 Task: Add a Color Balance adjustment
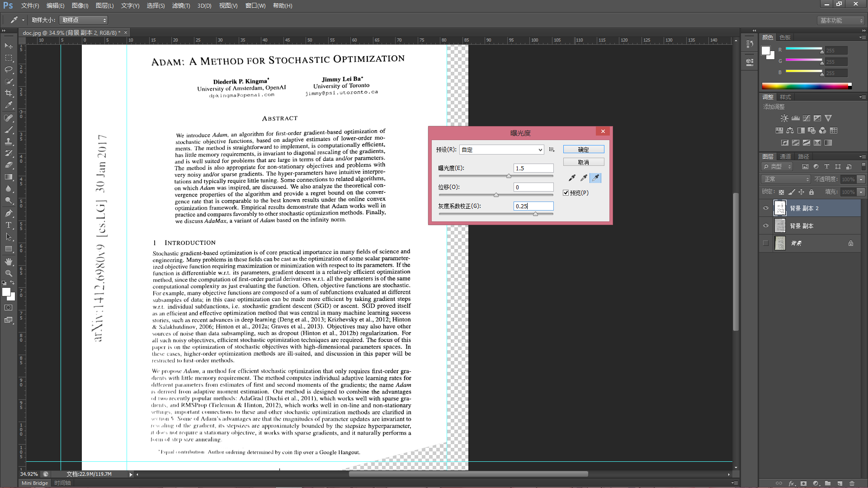point(790,131)
